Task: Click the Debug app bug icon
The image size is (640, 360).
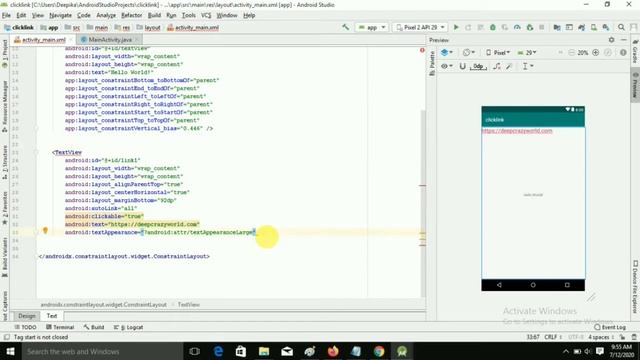Action: [x=493, y=27]
